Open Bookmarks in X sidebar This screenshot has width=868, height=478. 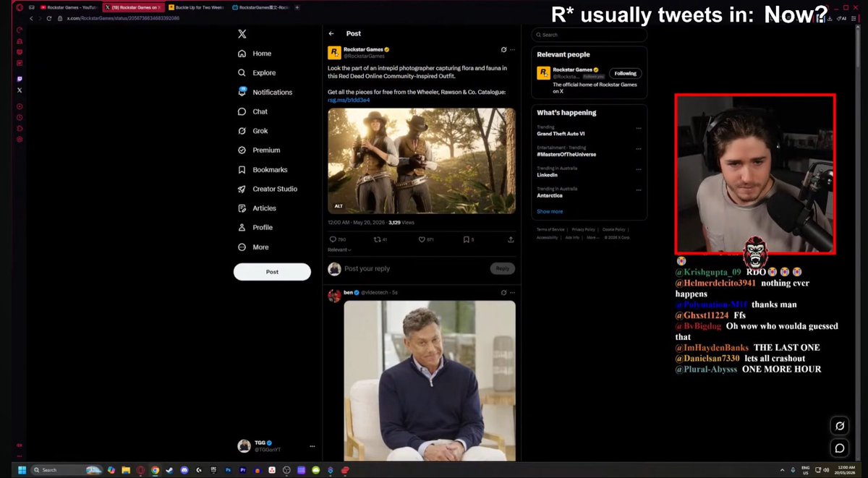click(262, 170)
